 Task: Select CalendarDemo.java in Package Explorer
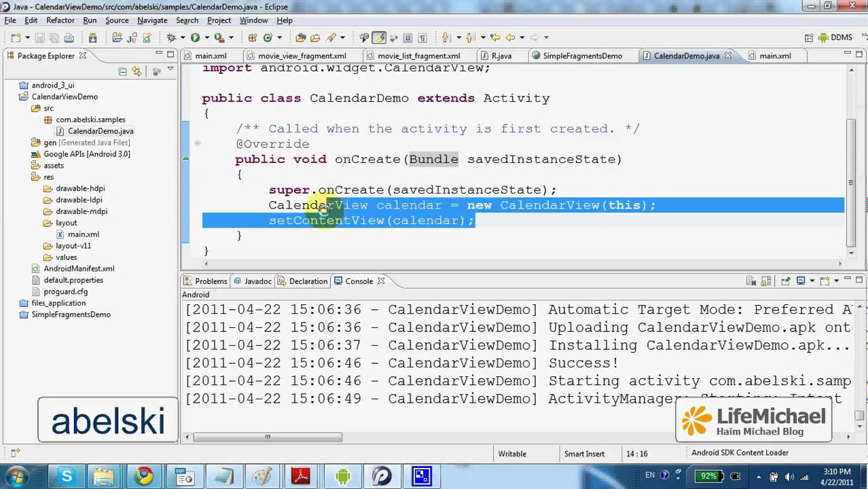101,131
